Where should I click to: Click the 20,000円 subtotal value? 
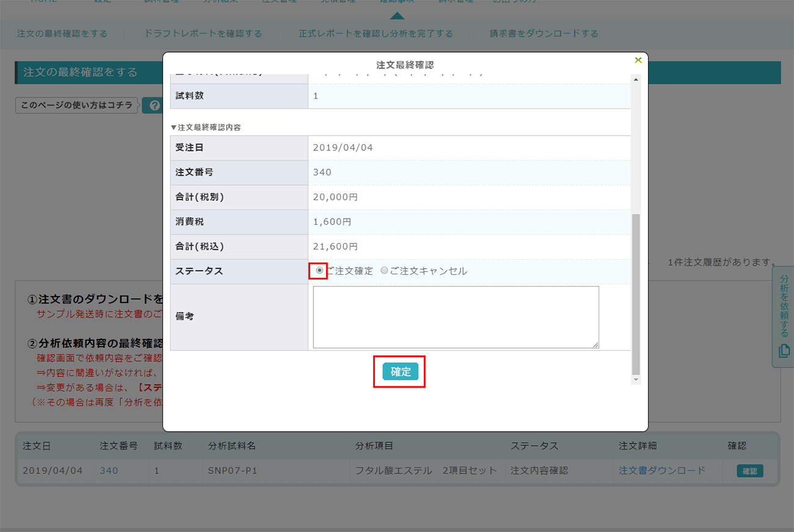click(335, 197)
